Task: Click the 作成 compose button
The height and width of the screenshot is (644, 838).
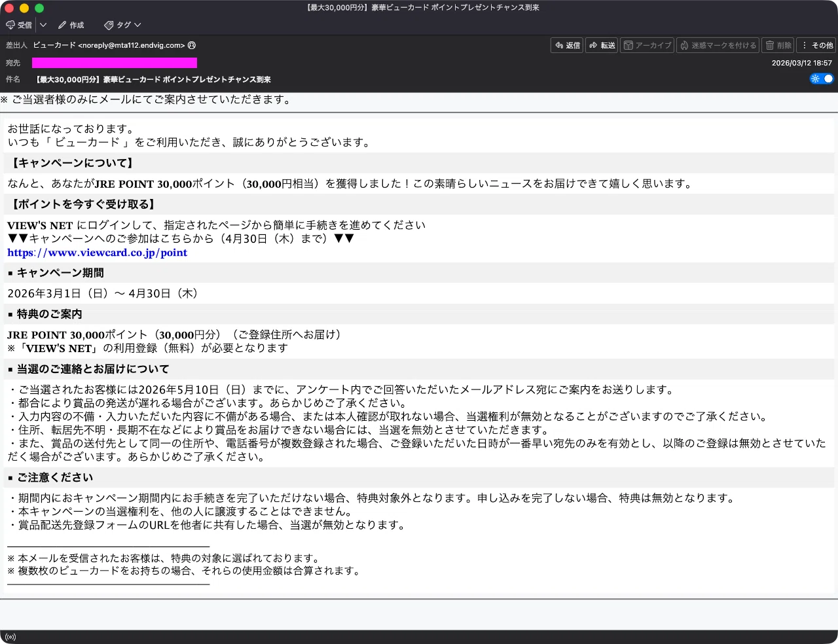Action: point(71,25)
